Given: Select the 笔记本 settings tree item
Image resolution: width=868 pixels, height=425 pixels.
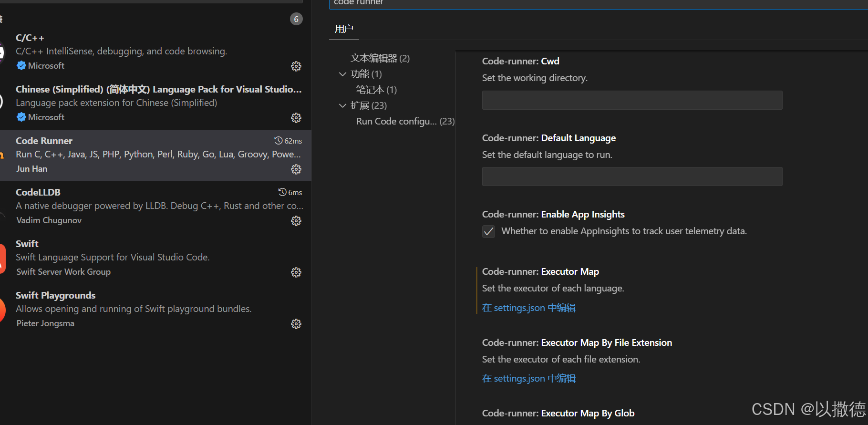Looking at the screenshot, I should point(376,90).
